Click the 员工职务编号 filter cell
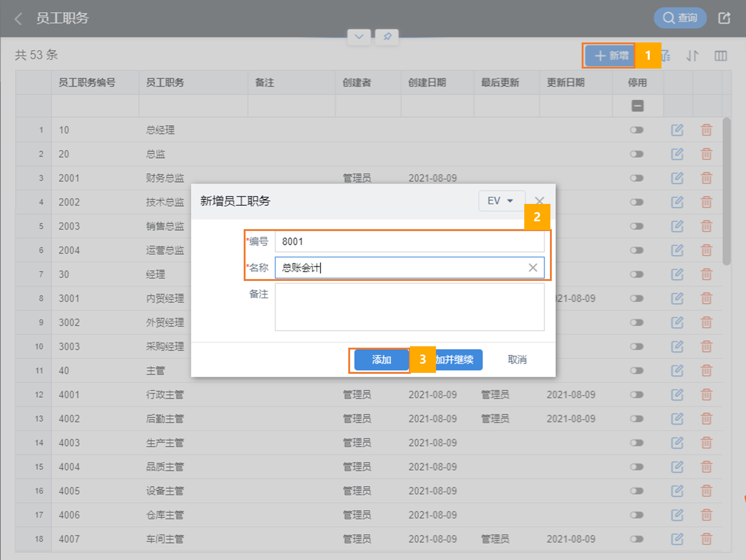746x560 pixels. tap(95, 106)
